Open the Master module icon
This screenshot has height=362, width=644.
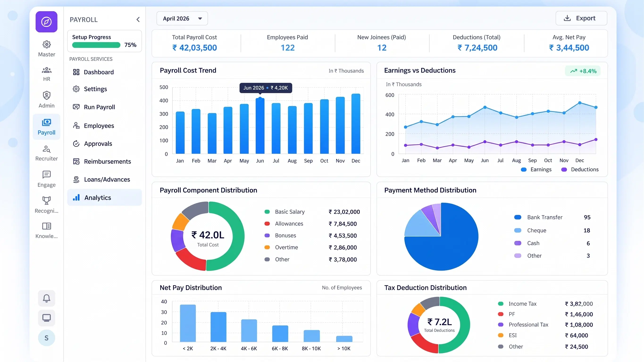(46, 45)
